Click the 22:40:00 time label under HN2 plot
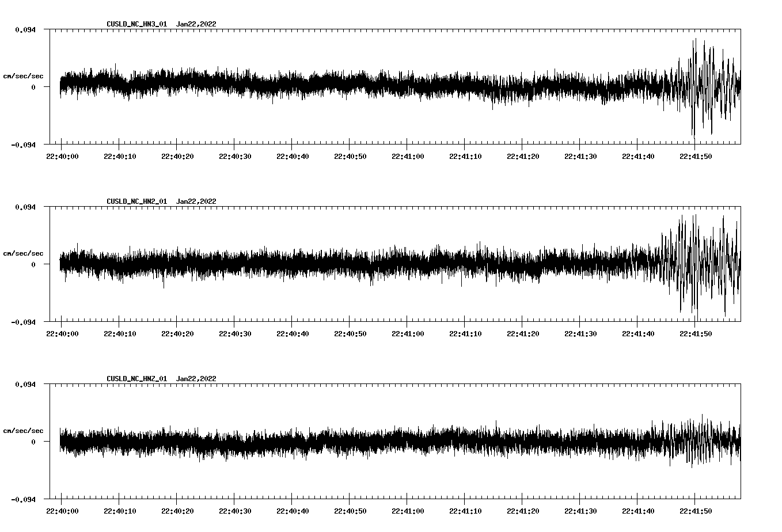 pos(62,334)
